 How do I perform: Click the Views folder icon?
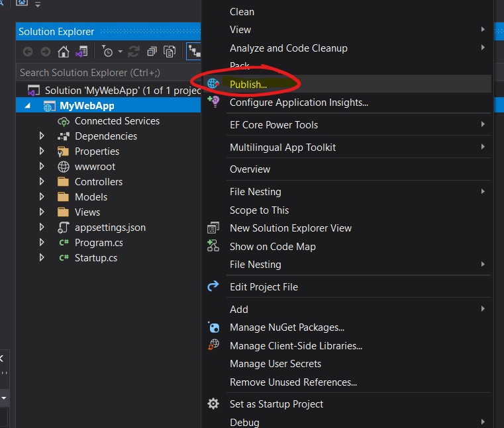pos(63,212)
